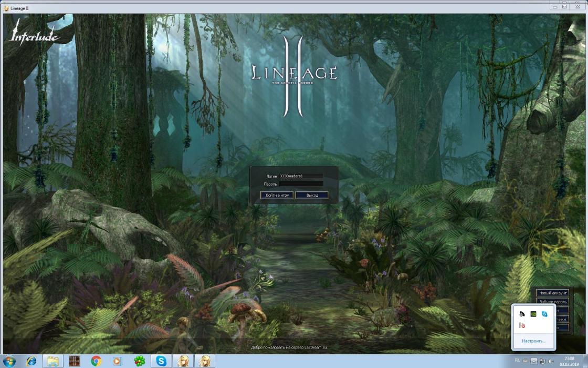Click the Новый аккаунт button
This screenshot has height=368, width=588.
click(x=553, y=293)
